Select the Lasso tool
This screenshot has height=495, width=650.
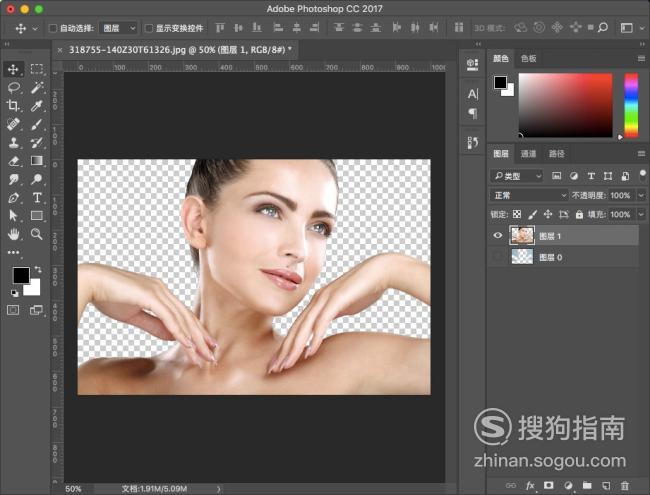[13, 87]
